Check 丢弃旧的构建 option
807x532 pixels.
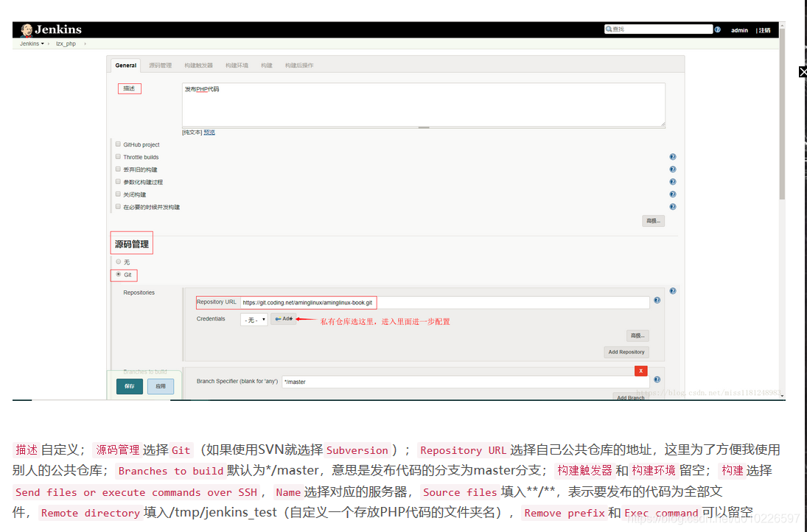point(119,169)
